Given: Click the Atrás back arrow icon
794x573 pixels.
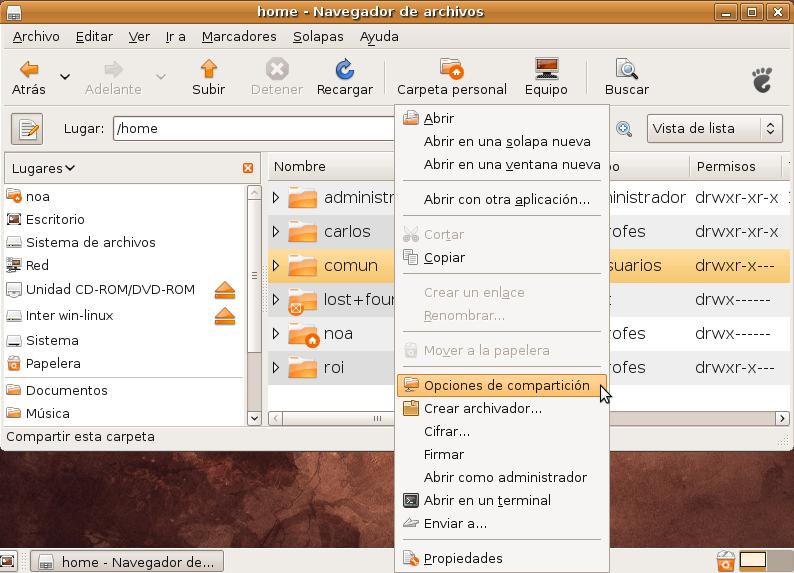Looking at the screenshot, I should (29, 70).
